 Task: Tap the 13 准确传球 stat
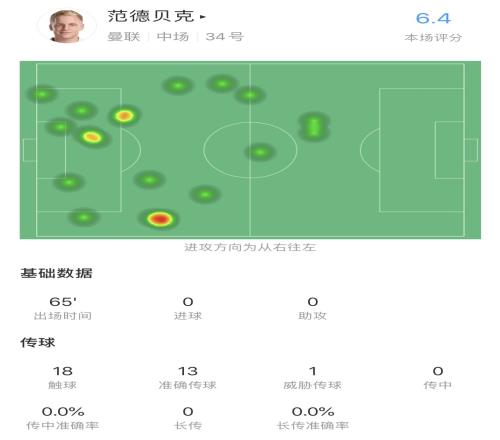(x=188, y=377)
